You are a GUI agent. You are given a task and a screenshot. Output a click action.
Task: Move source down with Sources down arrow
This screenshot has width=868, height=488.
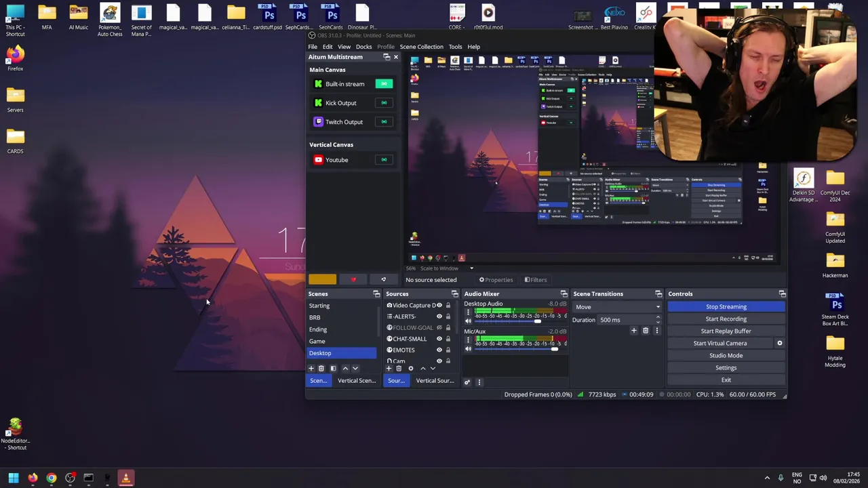click(x=433, y=369)
